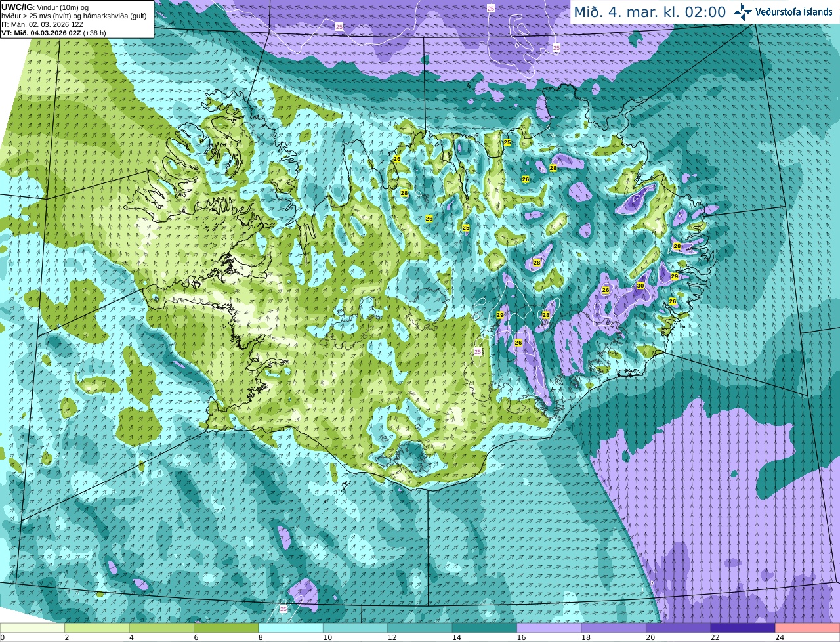The image size is (840, 642).
Task: Pick the 10–12 m/s light teal swatch
Action: pyautogui.click(x=355, y=628)
